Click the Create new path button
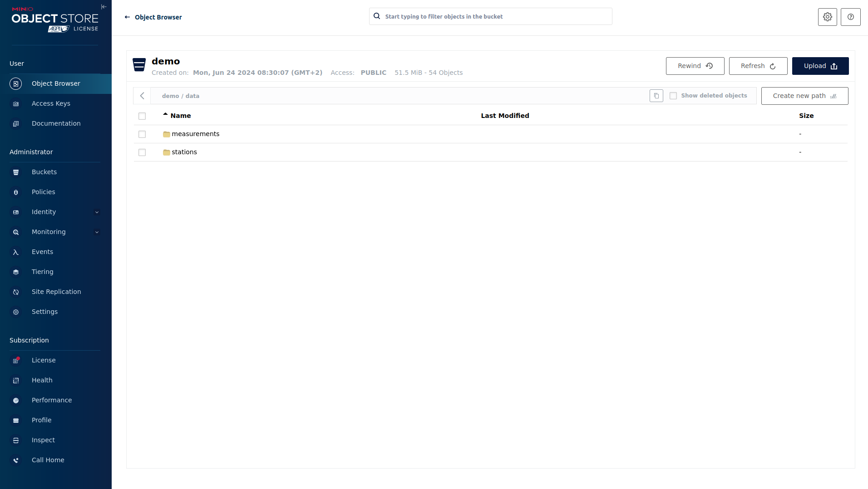The image size is (868, 489). click(804, 96)
